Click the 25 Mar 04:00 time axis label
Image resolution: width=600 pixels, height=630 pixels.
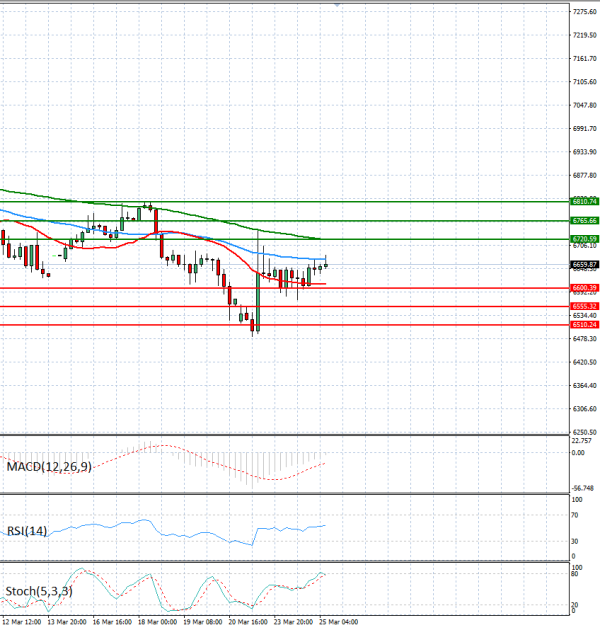click(x=340, y=621)
